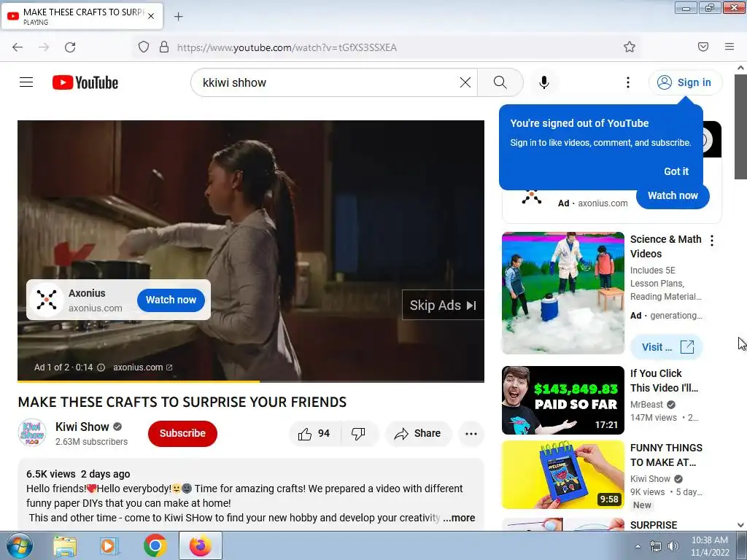Open axonius.com link in sidebar ad
The height and width of the screenshot is (560, 747).
[x=603, y=203]
